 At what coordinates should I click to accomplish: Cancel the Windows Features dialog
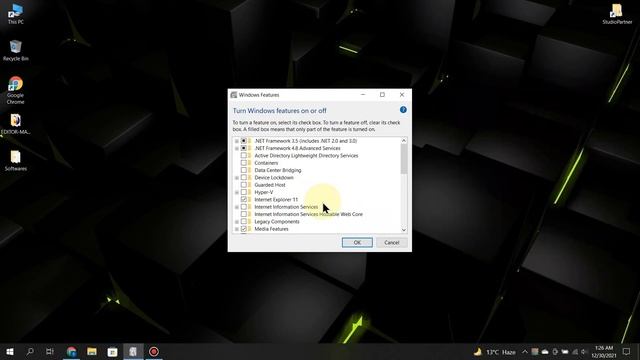pyautogui.click(x=391, y=242)
